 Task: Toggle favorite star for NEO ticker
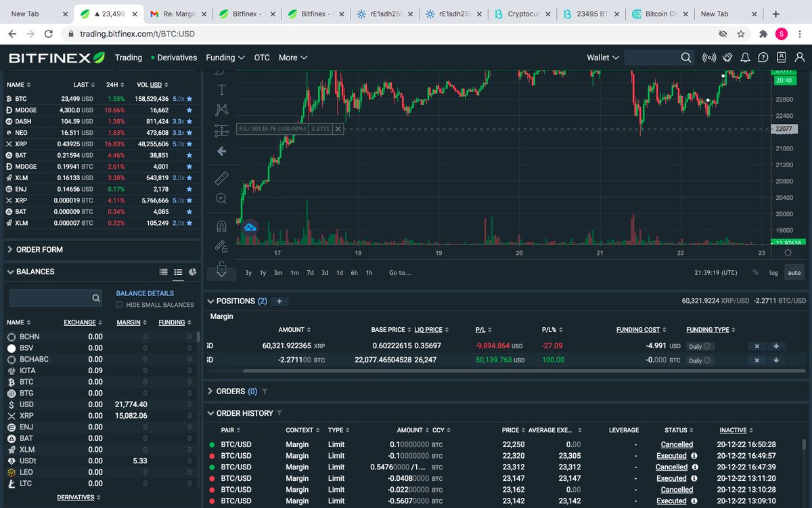tap(189, 133)
